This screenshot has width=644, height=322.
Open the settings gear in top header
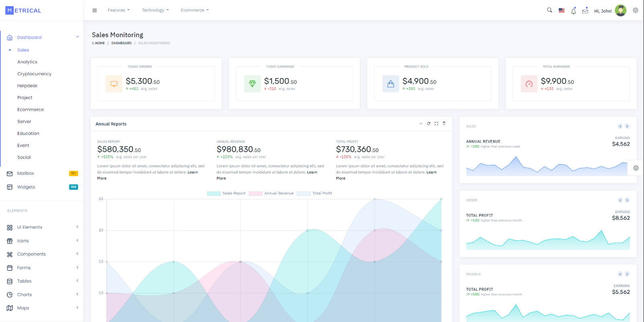(x=636, y=10)
